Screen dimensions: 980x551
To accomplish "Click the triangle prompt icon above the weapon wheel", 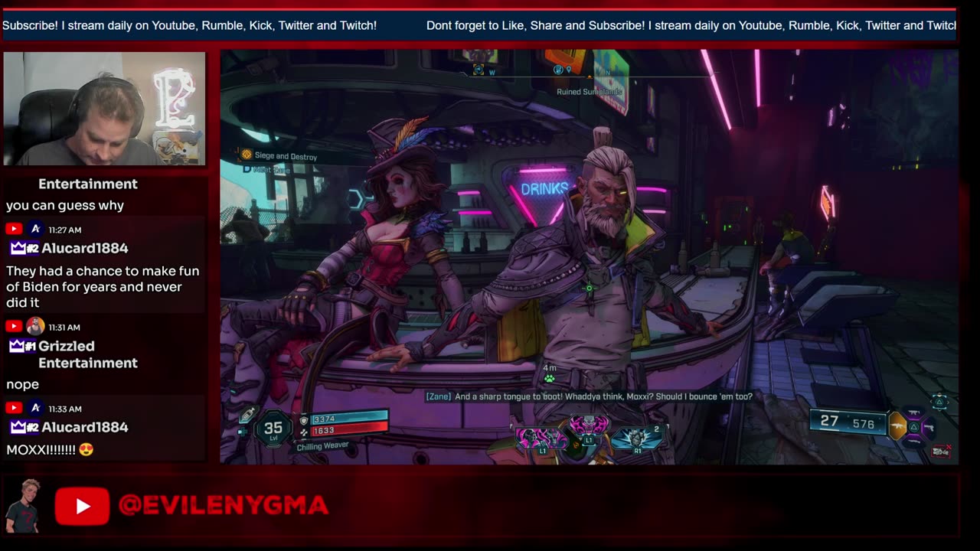I will 939,402.
